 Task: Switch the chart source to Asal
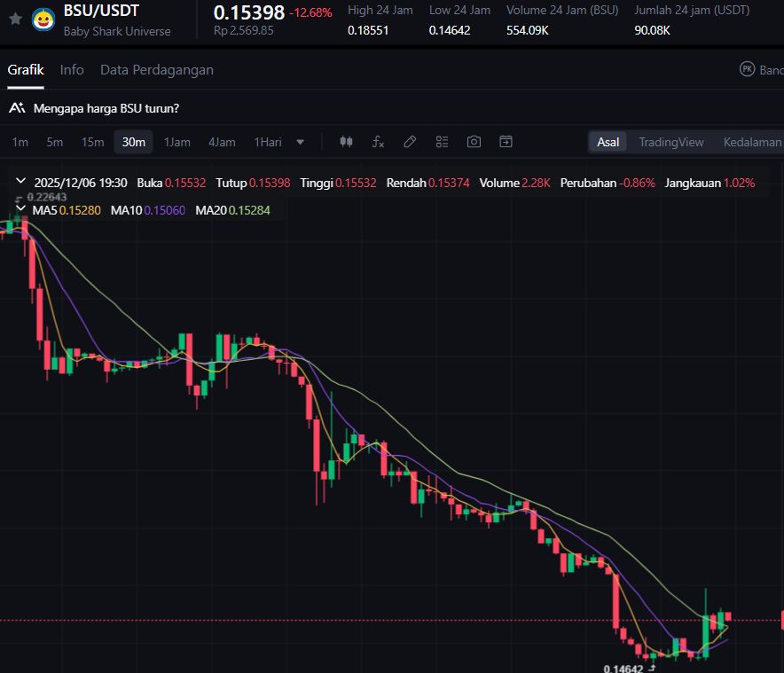click(608, 142)
